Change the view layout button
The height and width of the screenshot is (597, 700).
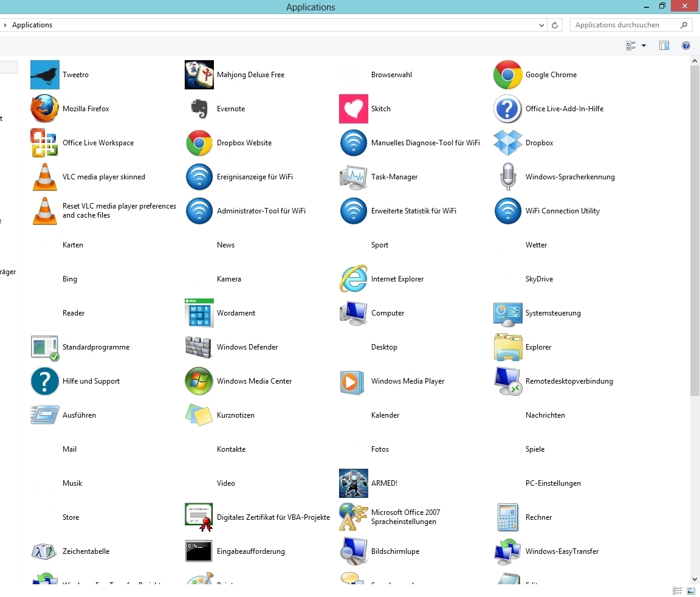tap(631, 46)
